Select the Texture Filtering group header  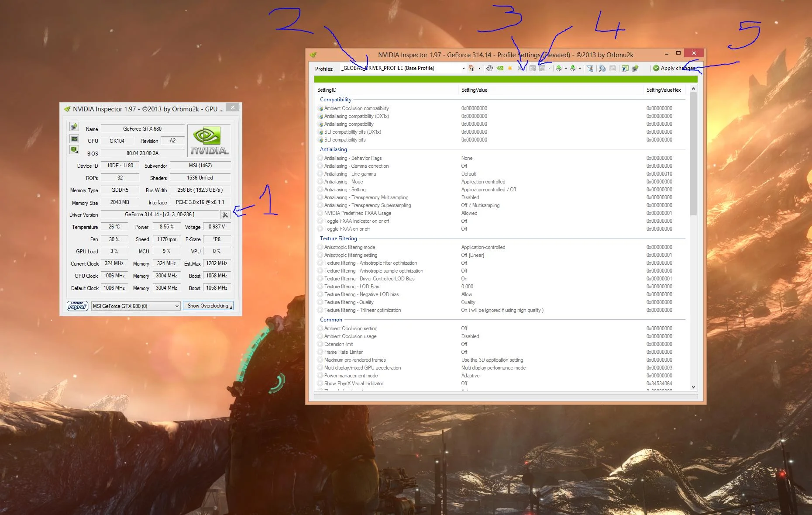[338, 238]
